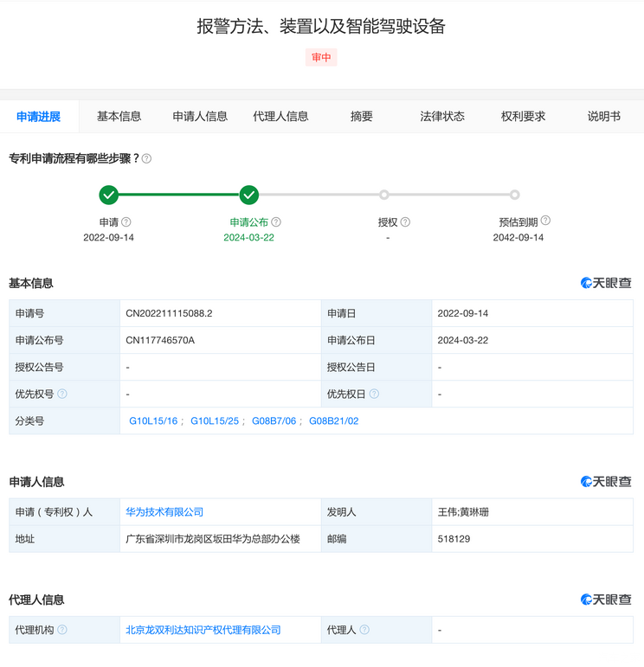The image size is (644, 667).
Task: Click classification code G08B21/02
Action: pyautogui.click(x=333, y=420)
